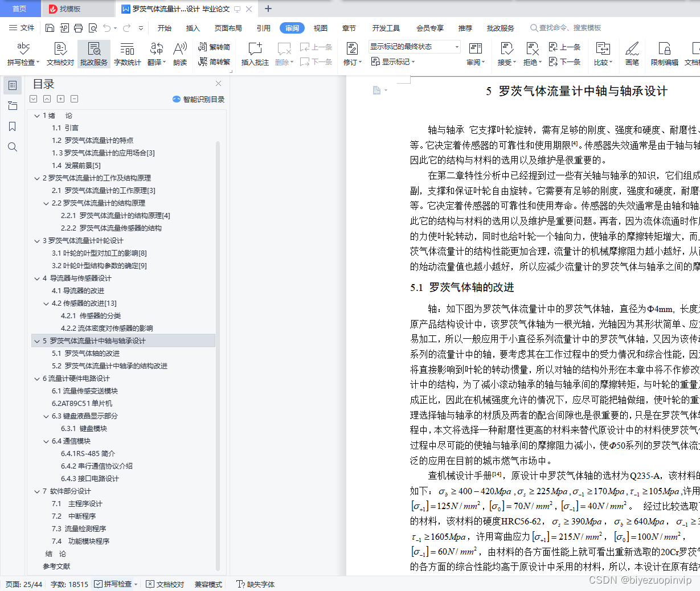
Task: Open 字数统计 word count tool
Action: tap(127, 54)
